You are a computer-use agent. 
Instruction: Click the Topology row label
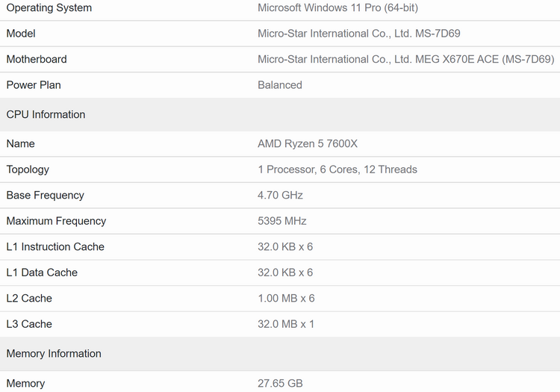[28, 169]
